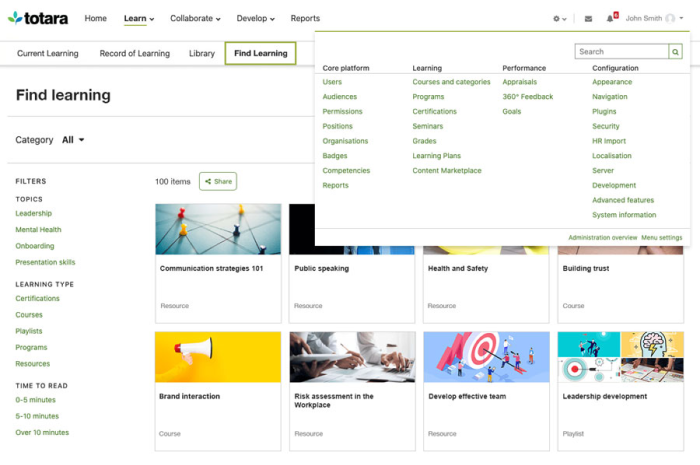
Task: Open Security configuration link
Action: tap(606, 126)
